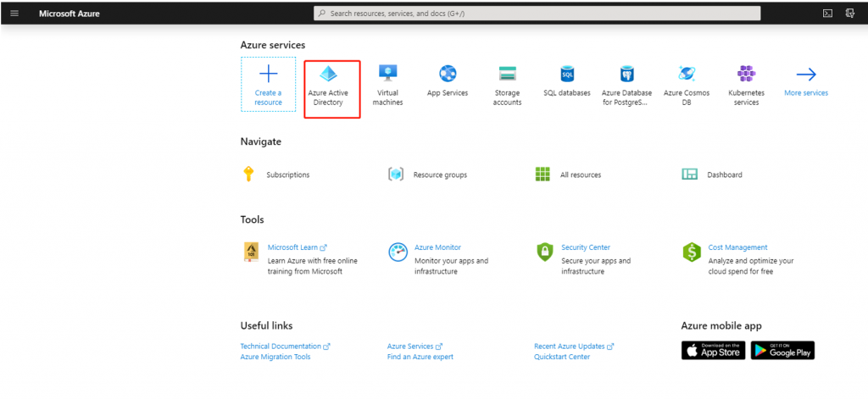
Task: Click the Subscriptions key icon
Action: [x=248, y=174]
